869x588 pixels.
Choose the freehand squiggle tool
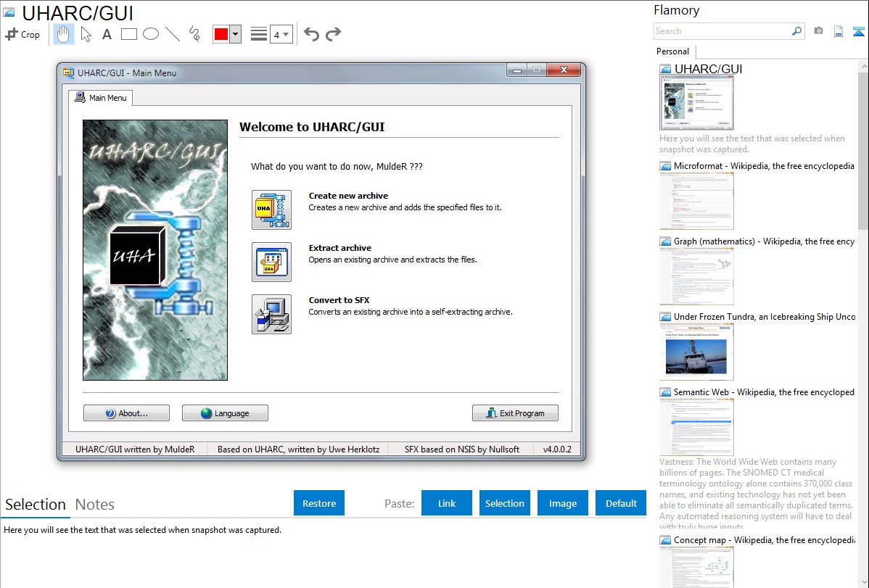pyautogui.click(x=194, y=34)
